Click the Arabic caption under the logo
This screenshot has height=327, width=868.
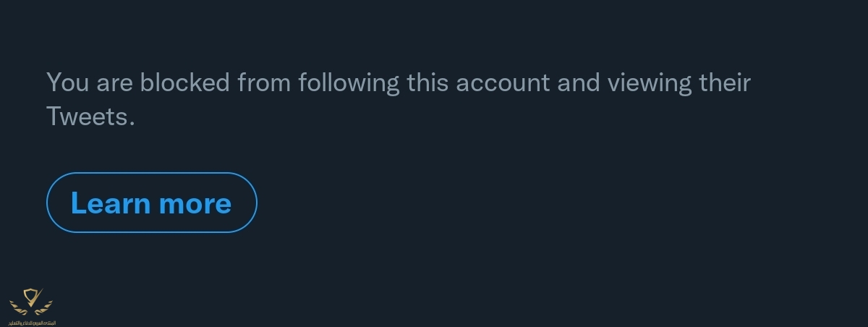(x=32, y=322)
